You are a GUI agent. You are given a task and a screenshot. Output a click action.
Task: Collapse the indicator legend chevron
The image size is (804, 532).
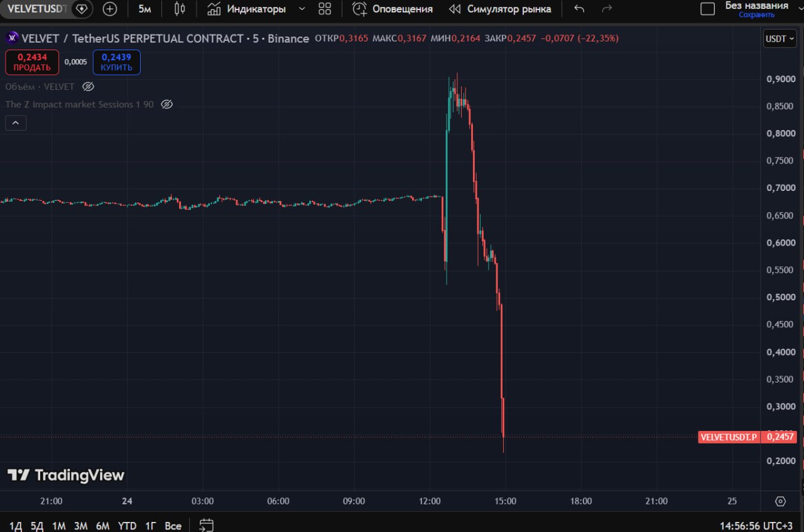pos(16,123)
